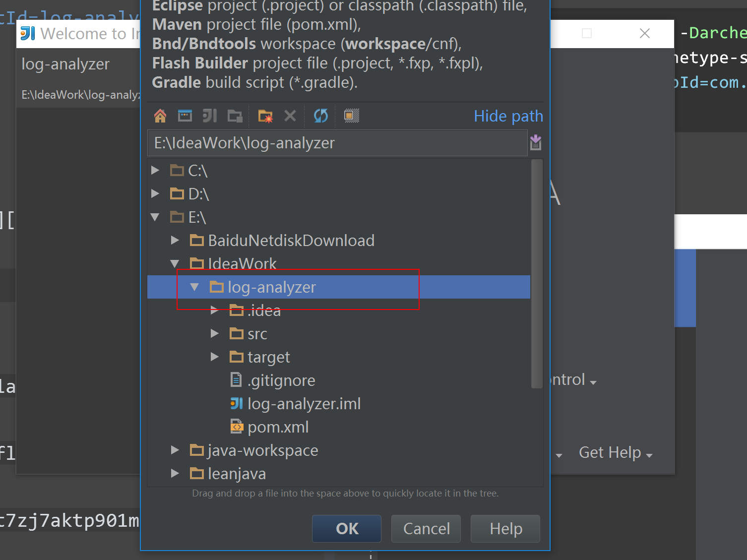Click the Cancel button
The image size is (747, 560).
coord(426,529)
